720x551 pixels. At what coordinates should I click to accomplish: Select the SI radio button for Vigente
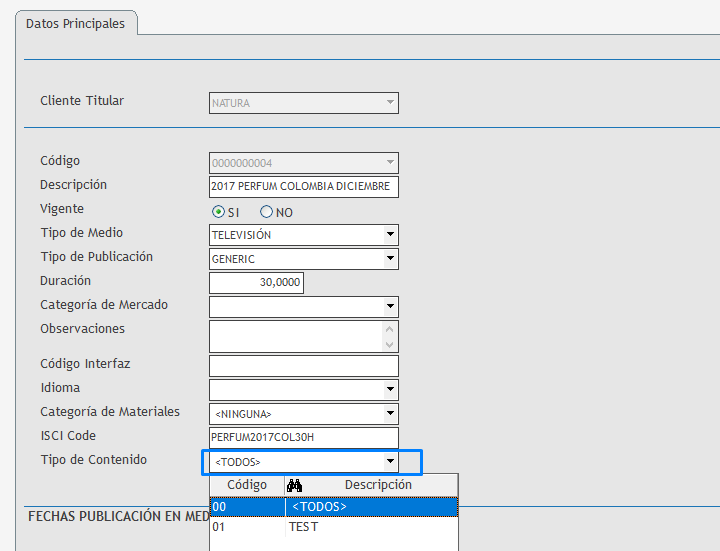218,212
